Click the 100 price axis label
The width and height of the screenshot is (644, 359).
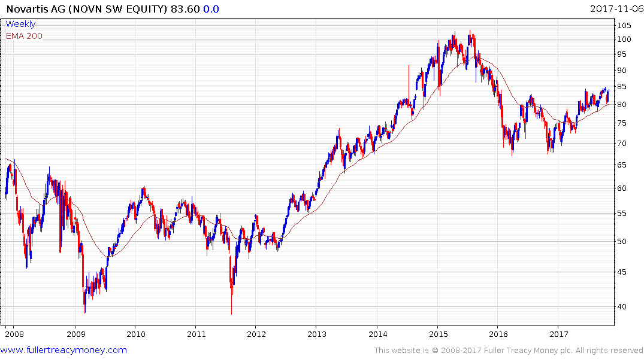(624, 39)
